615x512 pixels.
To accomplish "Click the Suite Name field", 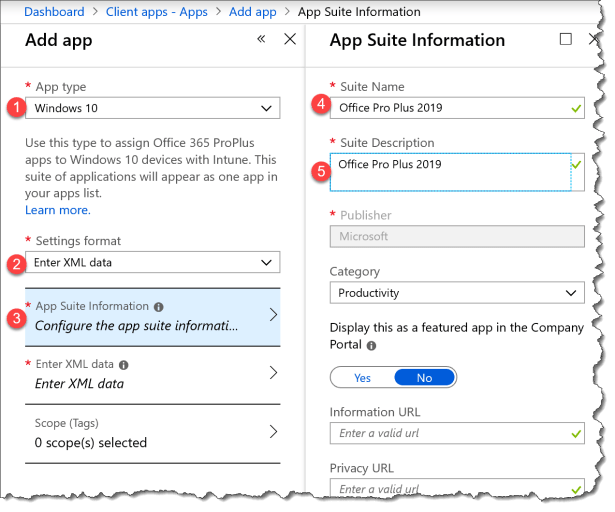I will (x=457, y=108).
